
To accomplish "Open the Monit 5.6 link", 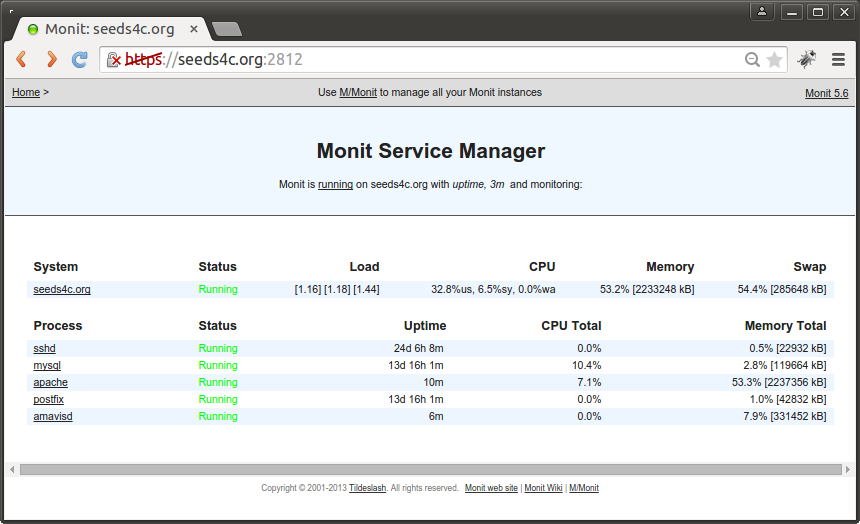I will pos(826,94).
